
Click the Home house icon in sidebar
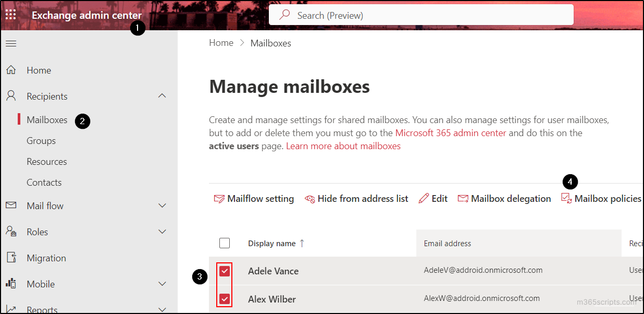pos(11,70)
